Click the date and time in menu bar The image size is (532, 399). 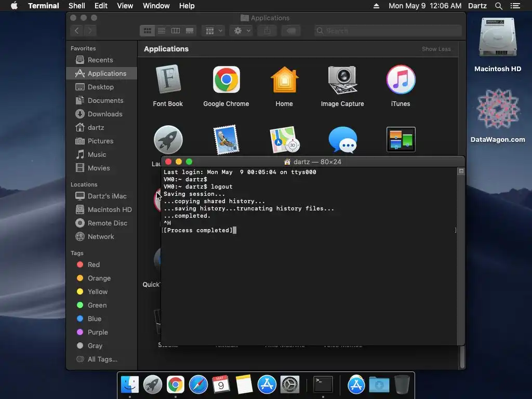point(425,6)
